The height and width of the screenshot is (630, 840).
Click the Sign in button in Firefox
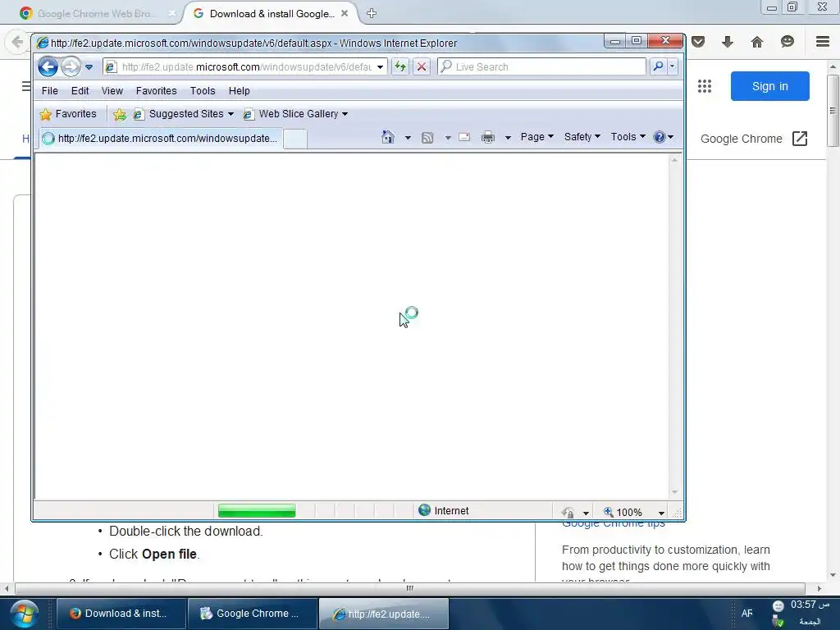(769, 86)
